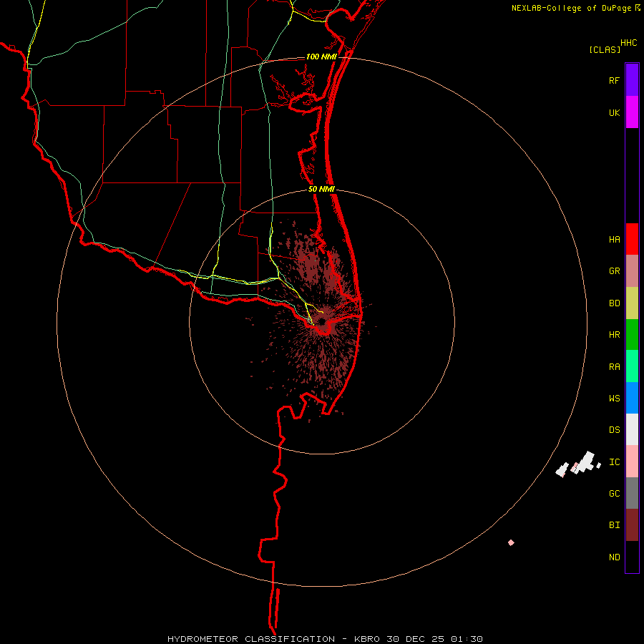The height and width of the screenshot is (644, 644).
Task: Click the WS legend label text
Action: coord(614,399)
